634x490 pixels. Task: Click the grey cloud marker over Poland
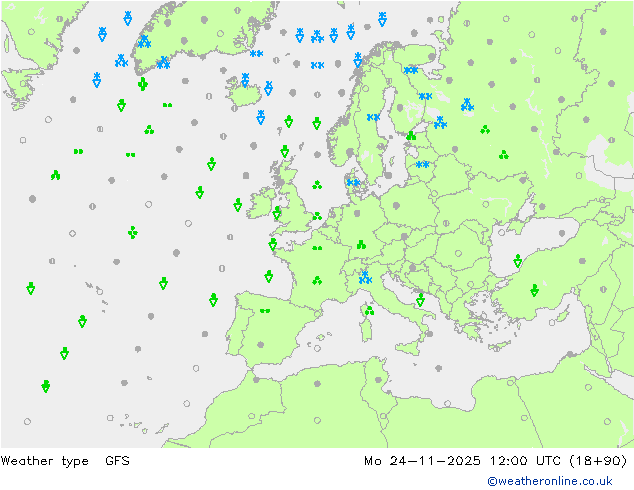[x=396, y=205]
